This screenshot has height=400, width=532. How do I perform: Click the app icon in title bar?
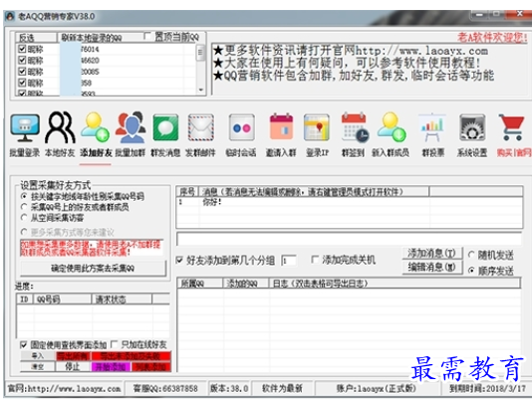(10, 16)
